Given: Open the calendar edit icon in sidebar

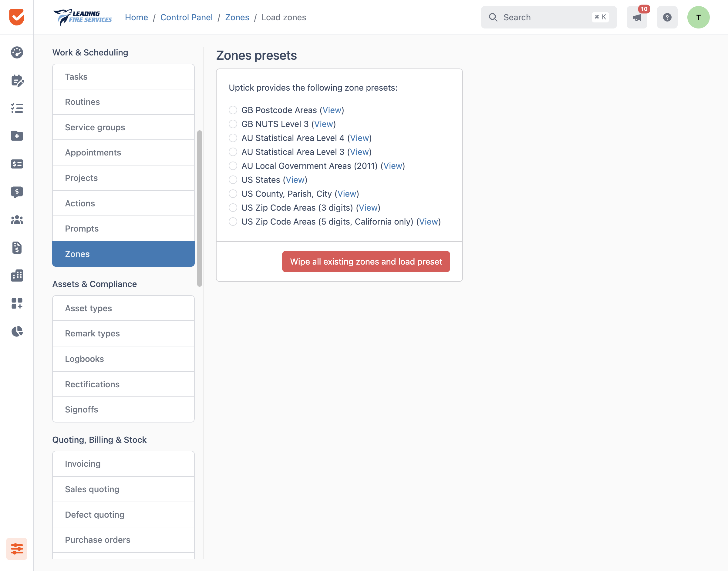Looking at the screenshot, I should coord(17,80).
